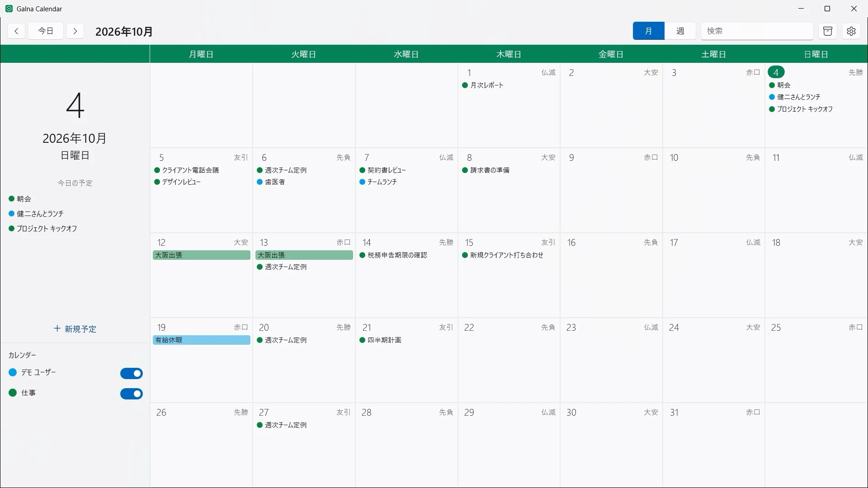Click the archive box icon beside the search field

tap(828, 31)
